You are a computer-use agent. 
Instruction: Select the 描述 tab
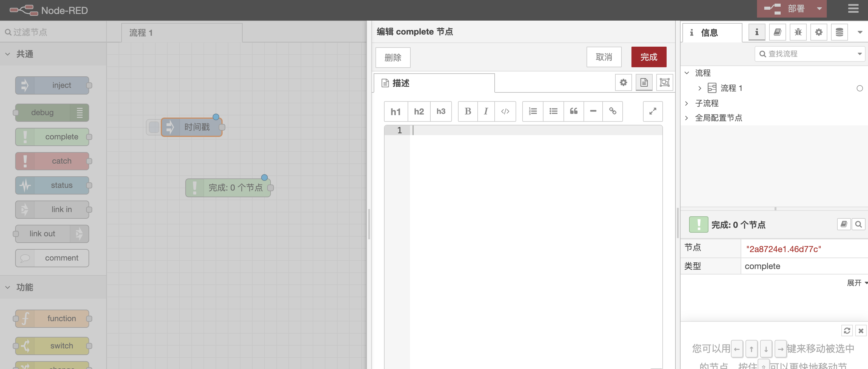tap(434, 83)
